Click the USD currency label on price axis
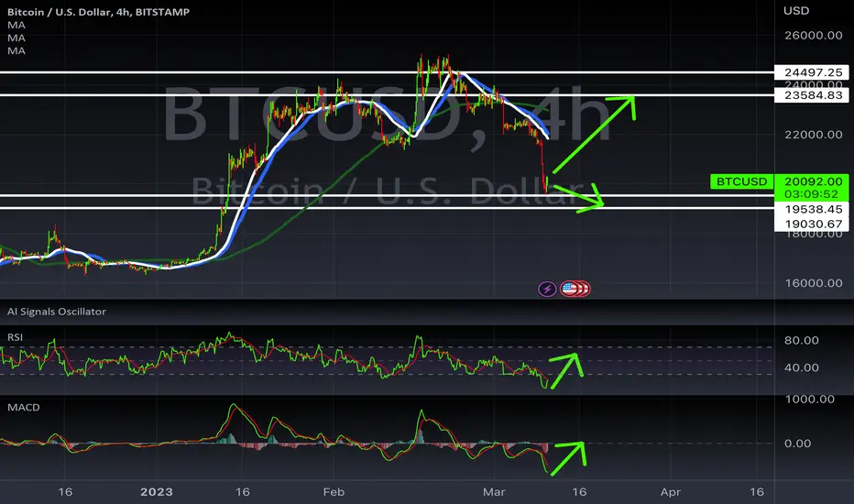The width and height of the screenshot is (854, 504). coord(795,10)
